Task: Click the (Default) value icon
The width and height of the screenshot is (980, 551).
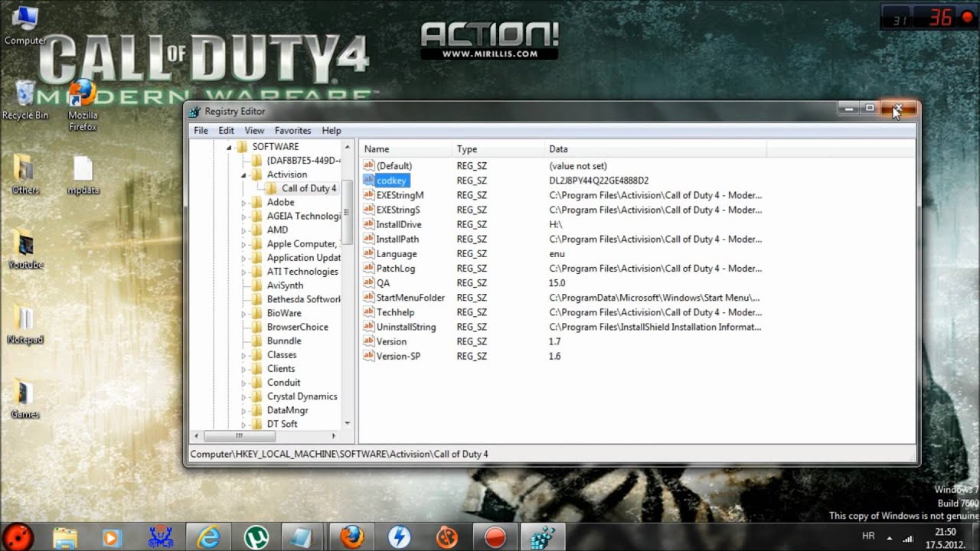Action: click(x=368, y=166)
